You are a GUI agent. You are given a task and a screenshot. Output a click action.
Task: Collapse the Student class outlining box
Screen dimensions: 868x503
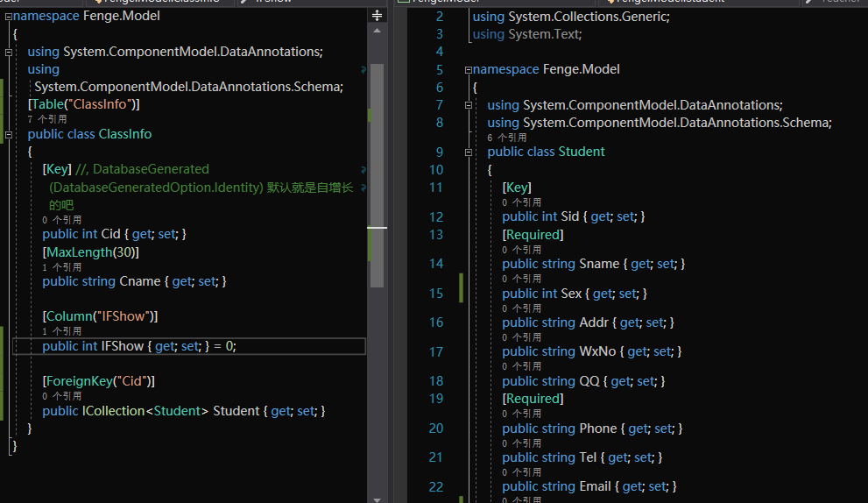(468, 152)
